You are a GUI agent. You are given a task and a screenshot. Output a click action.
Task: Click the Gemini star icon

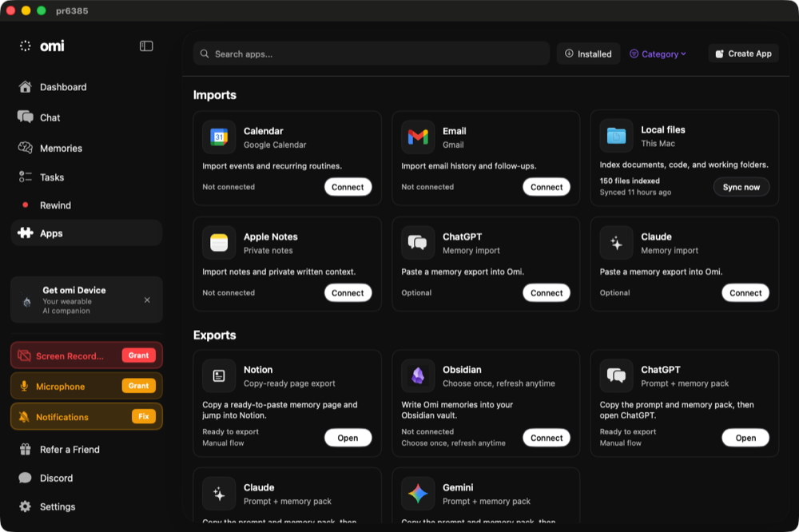[418, 494]
